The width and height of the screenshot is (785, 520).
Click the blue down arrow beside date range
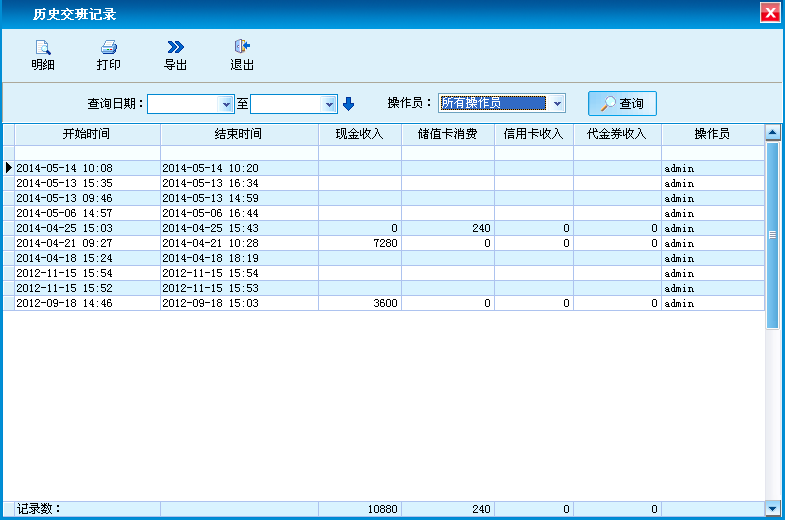pos(349,104)
